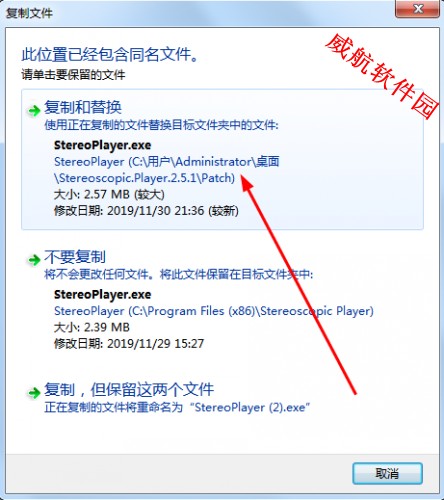The height and width of the screenshot is (500, 444).
Task: Click the 使用正在复制的文件替换目标文件夹中的文件 description
Action: (161, 125)
